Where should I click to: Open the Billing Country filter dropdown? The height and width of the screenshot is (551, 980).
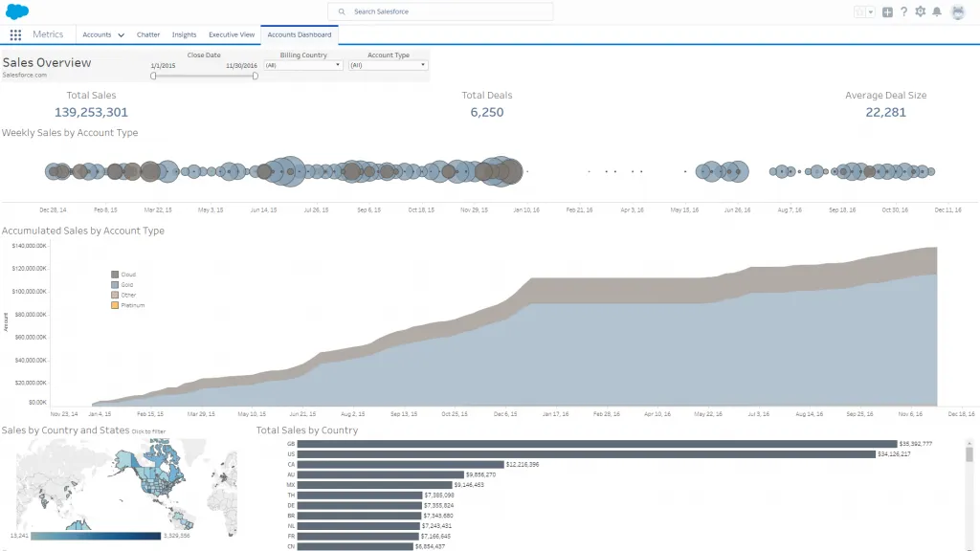click(x=302, y=65)
